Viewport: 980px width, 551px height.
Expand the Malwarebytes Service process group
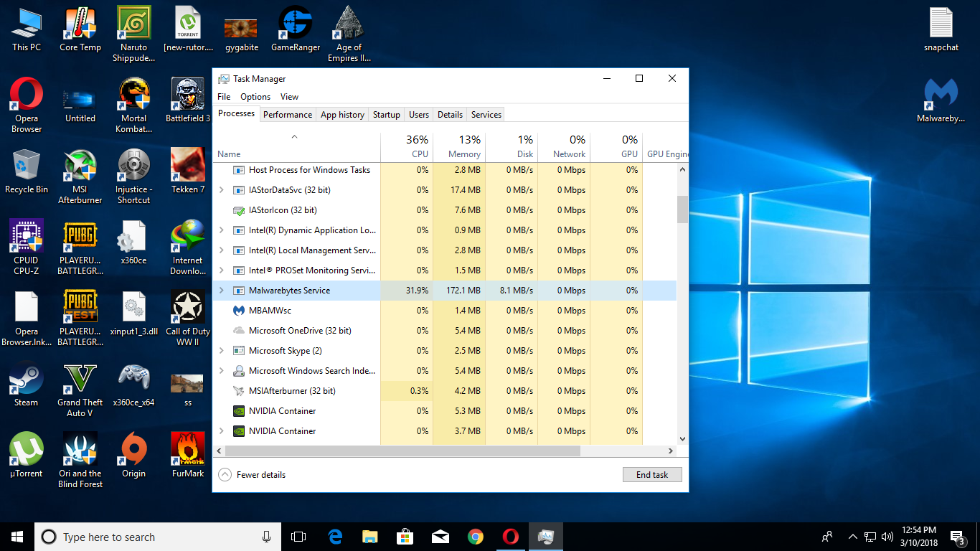221,291
